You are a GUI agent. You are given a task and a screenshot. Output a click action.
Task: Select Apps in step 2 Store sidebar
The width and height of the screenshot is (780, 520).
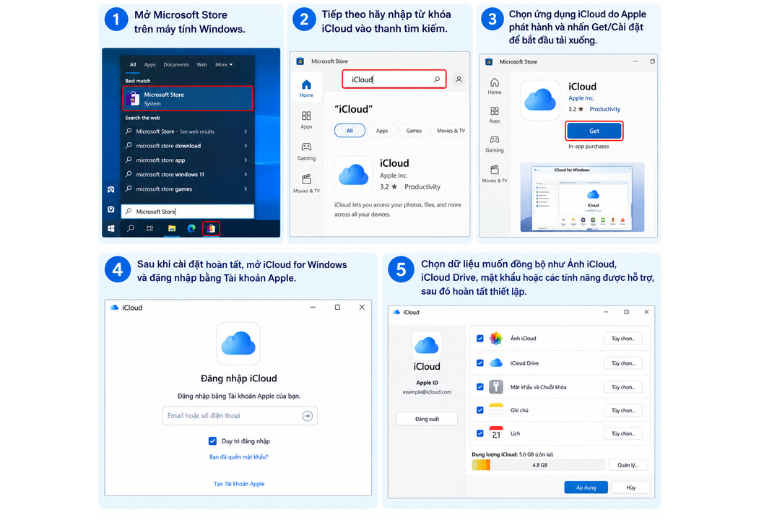[x=306, y=119]
